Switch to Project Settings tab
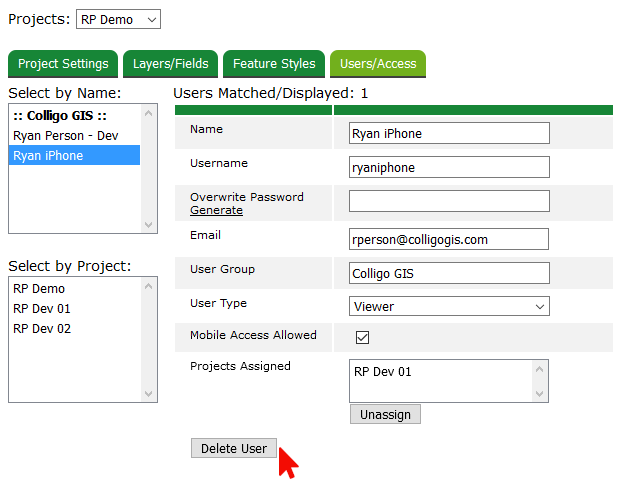630x490 pixels. point(63,64)
